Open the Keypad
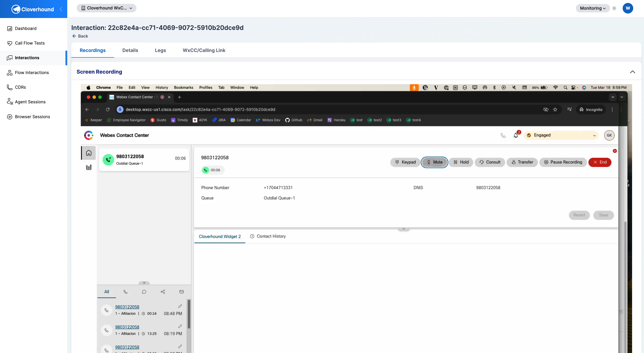644x353 pixels. [x=405, y=162]
